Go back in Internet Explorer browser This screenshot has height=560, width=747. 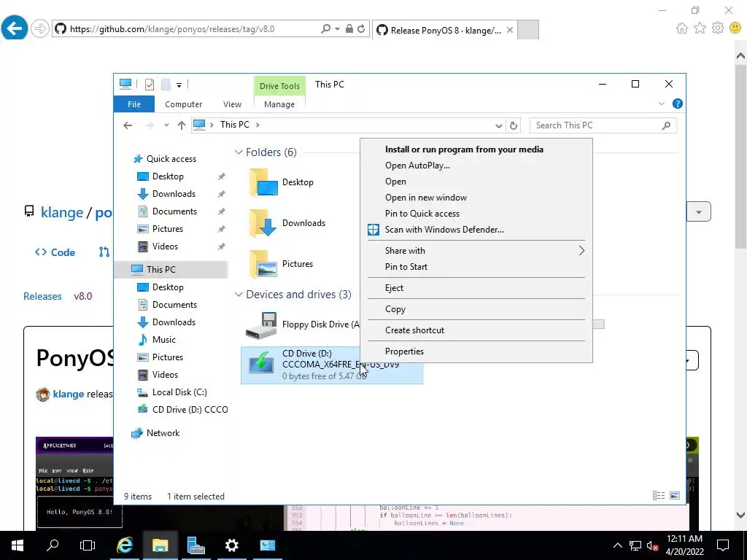[15, 28]
